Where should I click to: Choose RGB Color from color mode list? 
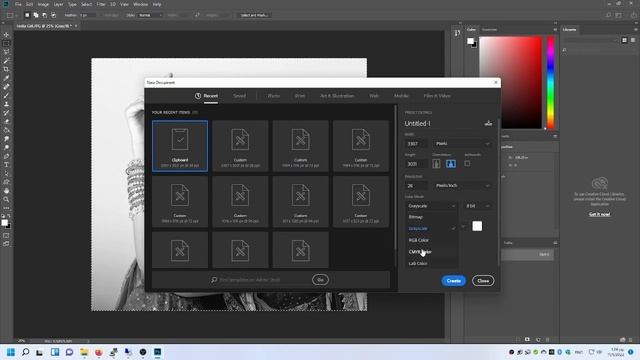431,240
